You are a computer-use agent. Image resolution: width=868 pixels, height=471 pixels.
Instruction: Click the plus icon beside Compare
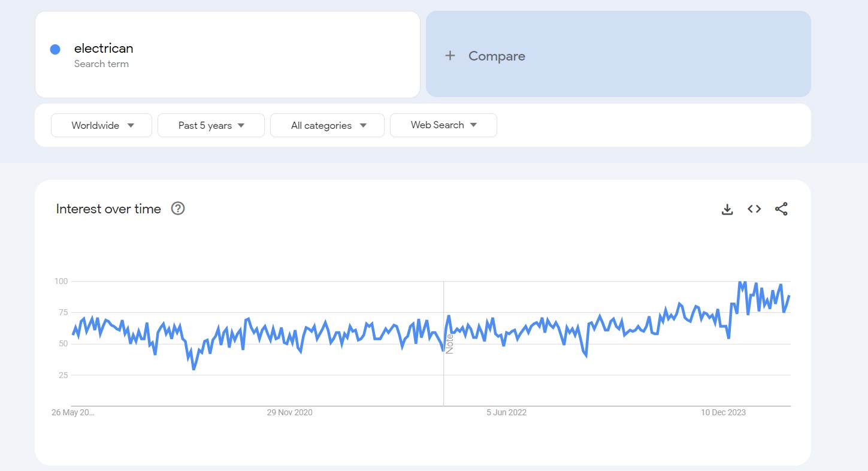pos(450,56)
